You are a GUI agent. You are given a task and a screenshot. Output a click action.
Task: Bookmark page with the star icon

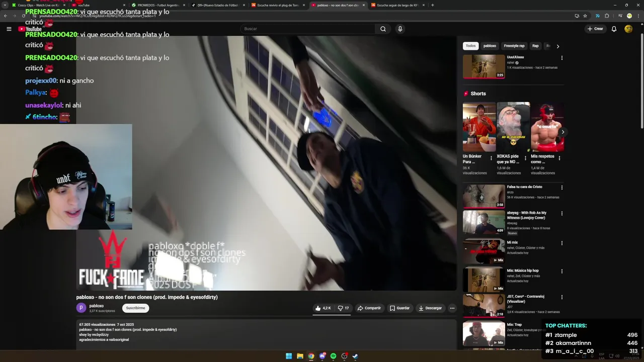pos(585,16)
